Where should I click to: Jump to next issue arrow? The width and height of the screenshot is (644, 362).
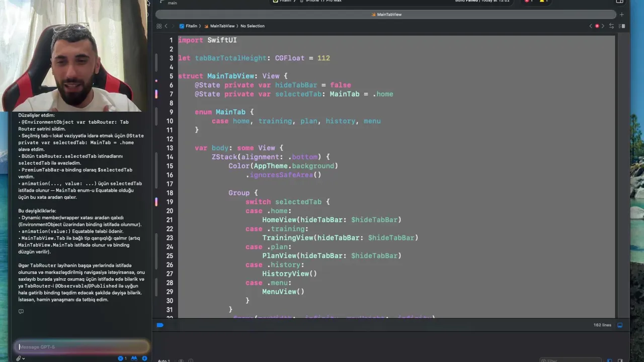click(x=603, y=26)
